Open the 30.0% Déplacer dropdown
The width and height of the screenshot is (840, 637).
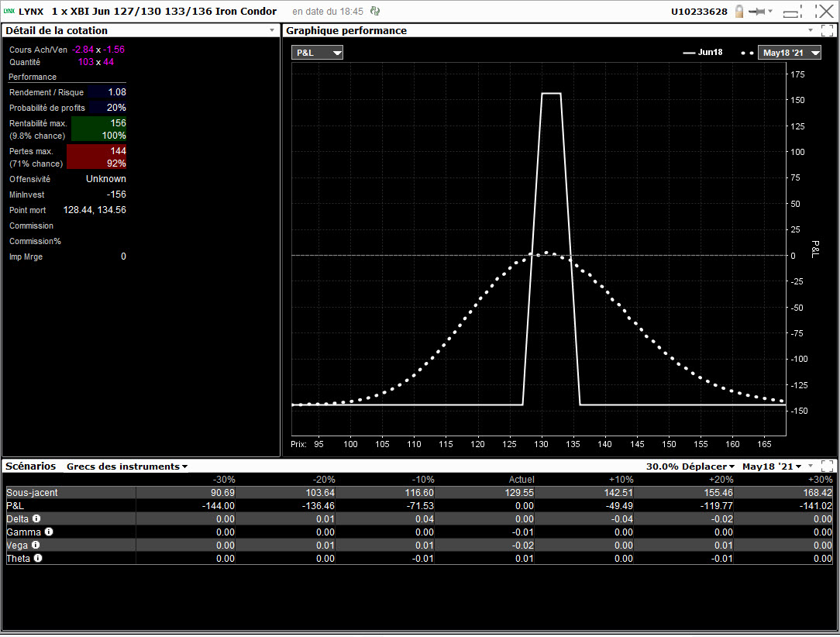[x=690, y=467]
